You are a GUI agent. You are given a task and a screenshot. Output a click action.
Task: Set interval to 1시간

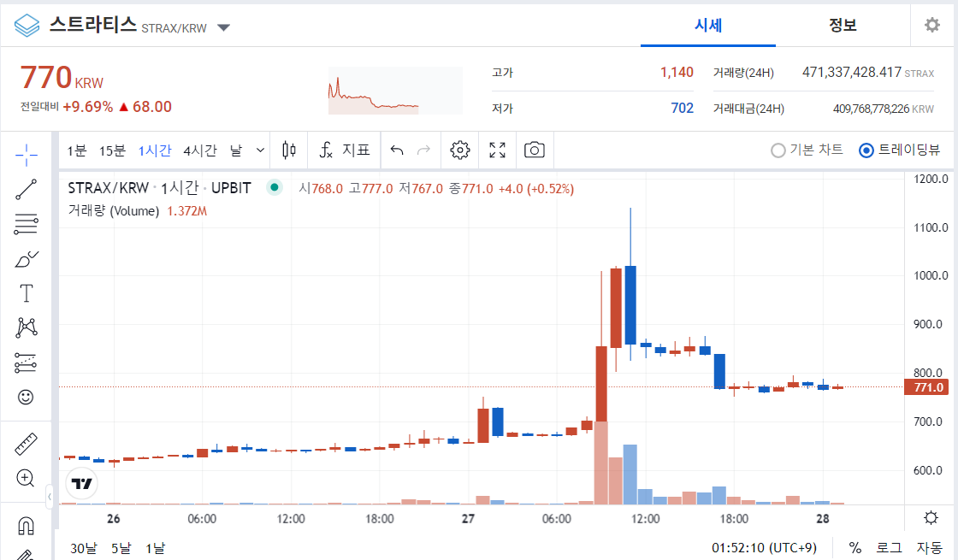[x=155, y=150]
